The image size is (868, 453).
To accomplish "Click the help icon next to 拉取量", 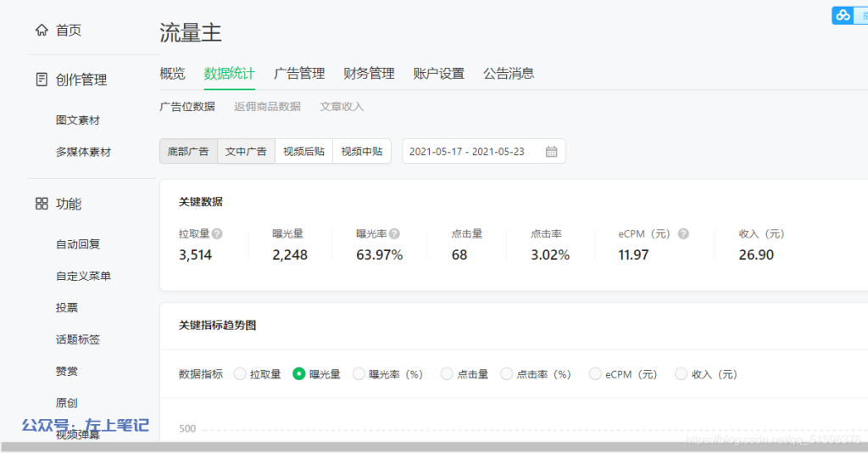I will tap(217, 233).
